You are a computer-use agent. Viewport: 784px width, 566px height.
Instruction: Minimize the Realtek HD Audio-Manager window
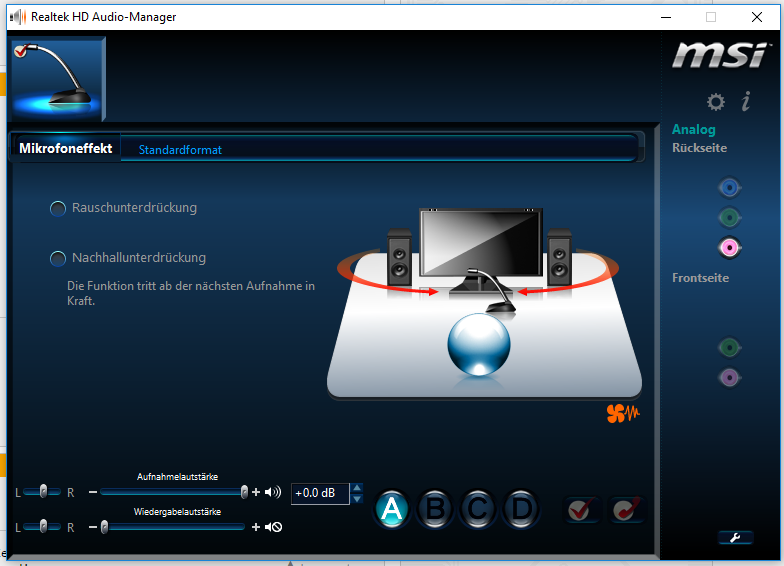(666, 17)
